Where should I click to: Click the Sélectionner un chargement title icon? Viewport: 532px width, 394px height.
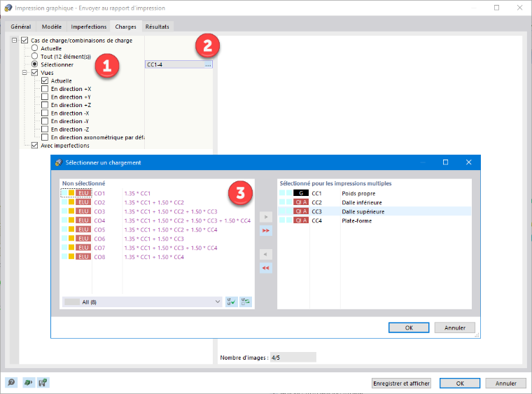pyautogui.click(x=59, y=162)
